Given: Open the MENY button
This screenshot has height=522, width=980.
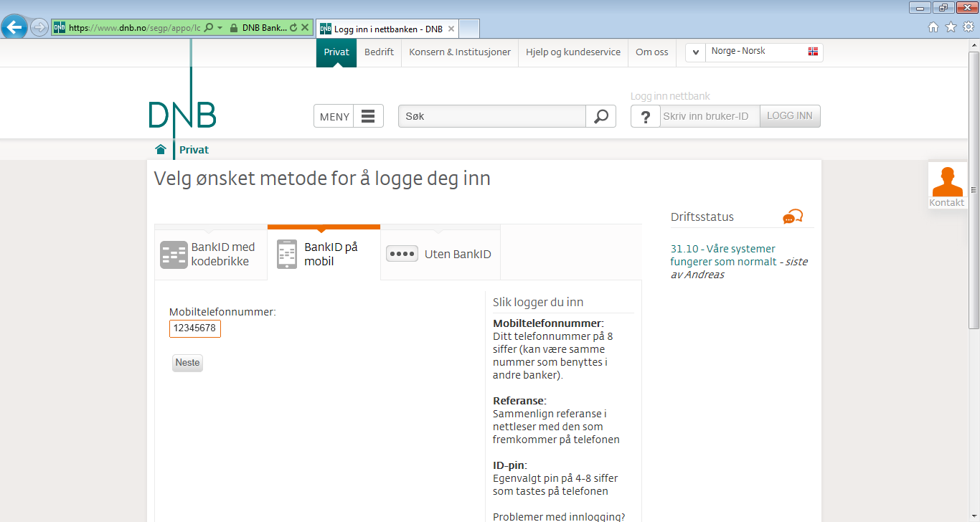Looking at the screenshot, I should (x=349, y=116).
